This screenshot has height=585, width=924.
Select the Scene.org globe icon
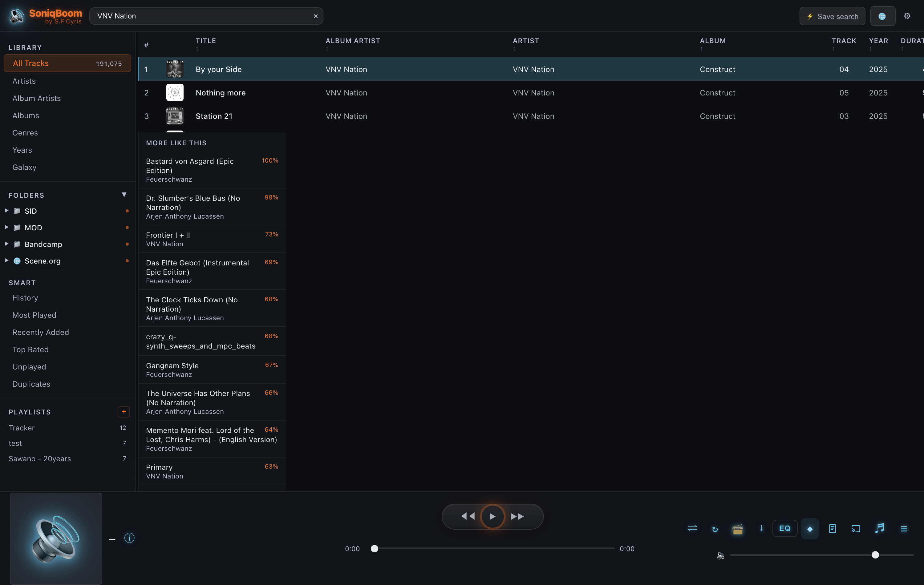coord(17,261)
